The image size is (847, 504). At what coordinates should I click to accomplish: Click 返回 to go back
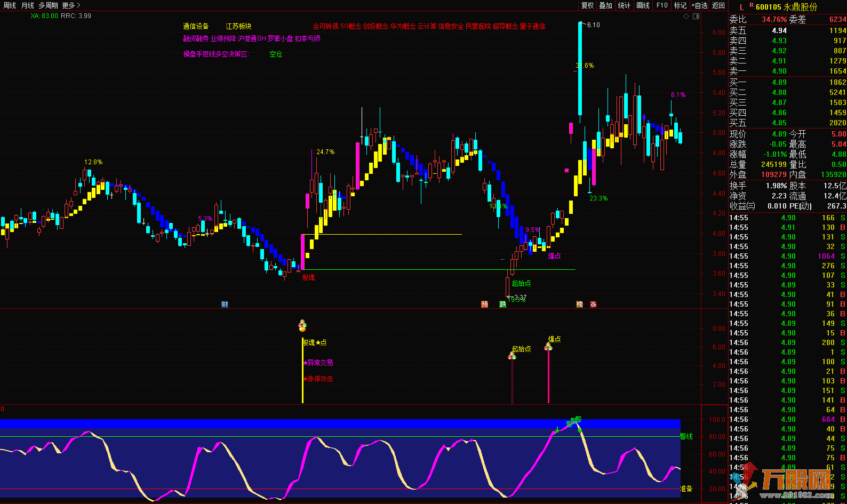(x=718, y=5)
